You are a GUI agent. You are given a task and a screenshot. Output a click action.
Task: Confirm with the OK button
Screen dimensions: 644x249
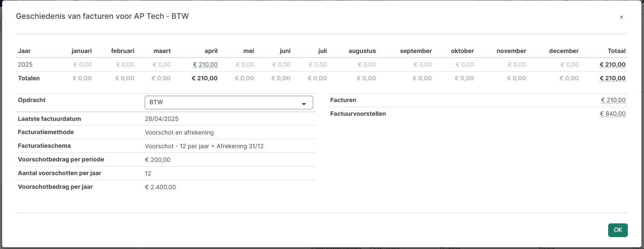[618, 230]
